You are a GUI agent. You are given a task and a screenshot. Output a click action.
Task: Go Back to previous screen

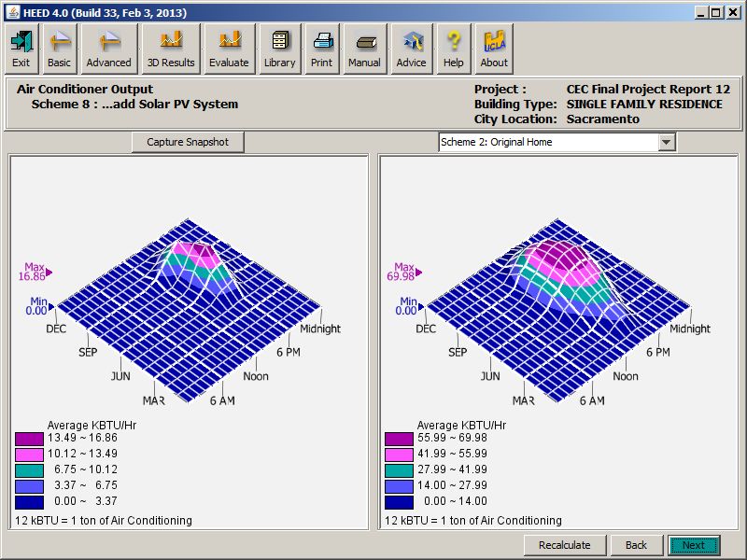pyautogui.click(x=637, y=545)
